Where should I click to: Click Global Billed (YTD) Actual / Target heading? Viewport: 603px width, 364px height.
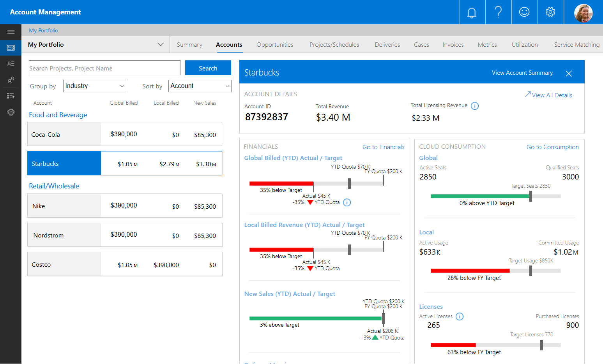(293, 158)
